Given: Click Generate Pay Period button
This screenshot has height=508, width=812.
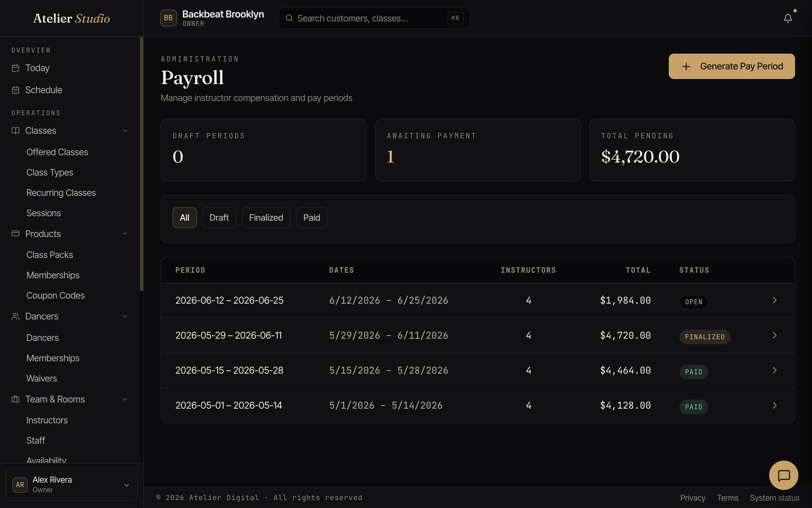Looking at the screenshot, I should tap(731, 67).
